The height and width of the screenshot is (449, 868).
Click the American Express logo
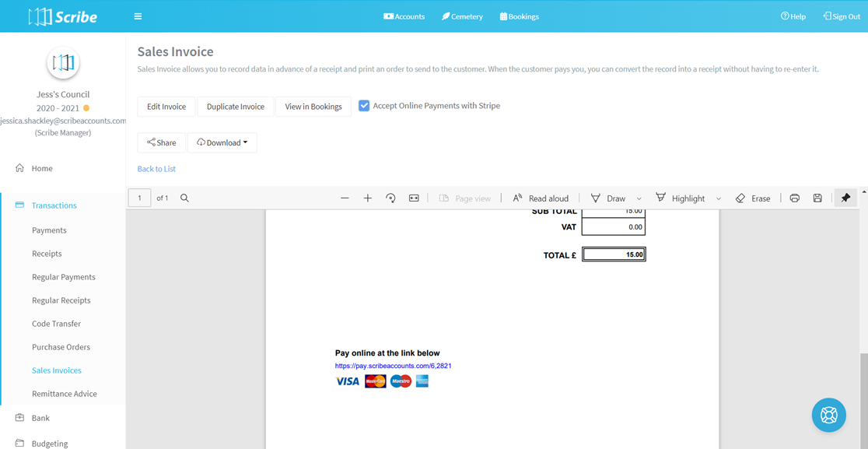[422, 381]
